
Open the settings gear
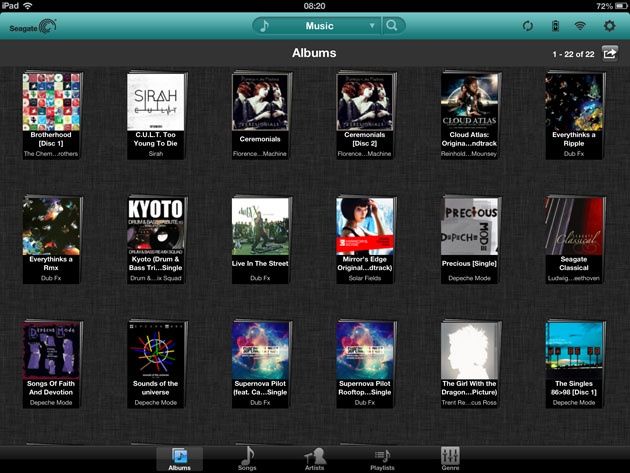click(x=610, y=26)
